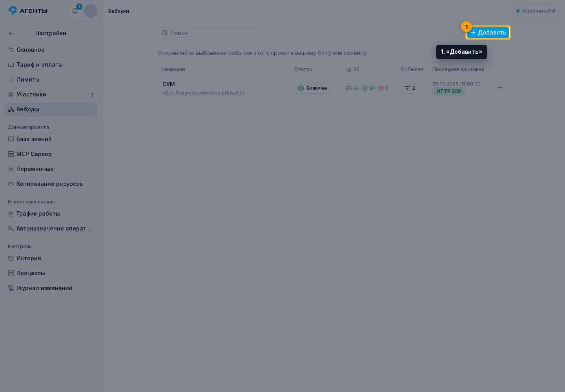Click the Название column header

pyautogui.click(x=174, y=69)
